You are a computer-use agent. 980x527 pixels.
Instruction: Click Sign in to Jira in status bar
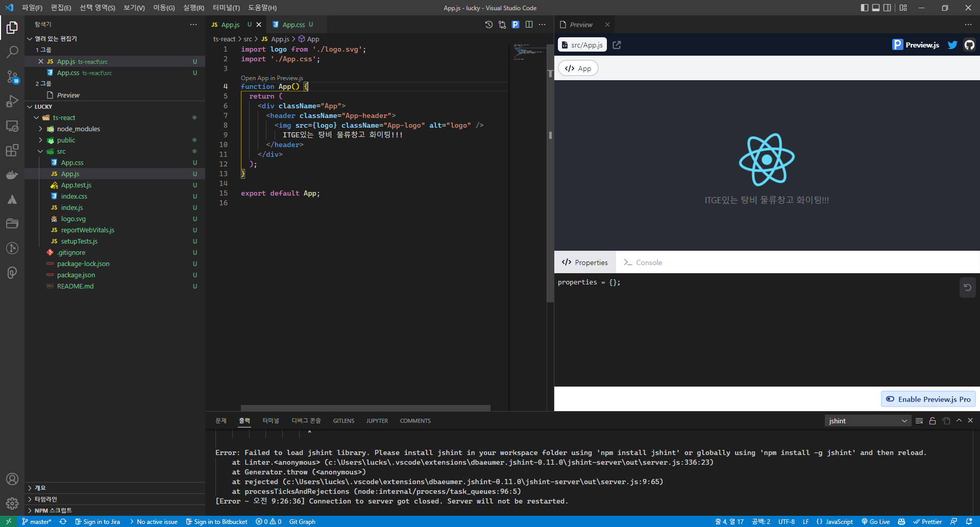[x=97, y=521]
